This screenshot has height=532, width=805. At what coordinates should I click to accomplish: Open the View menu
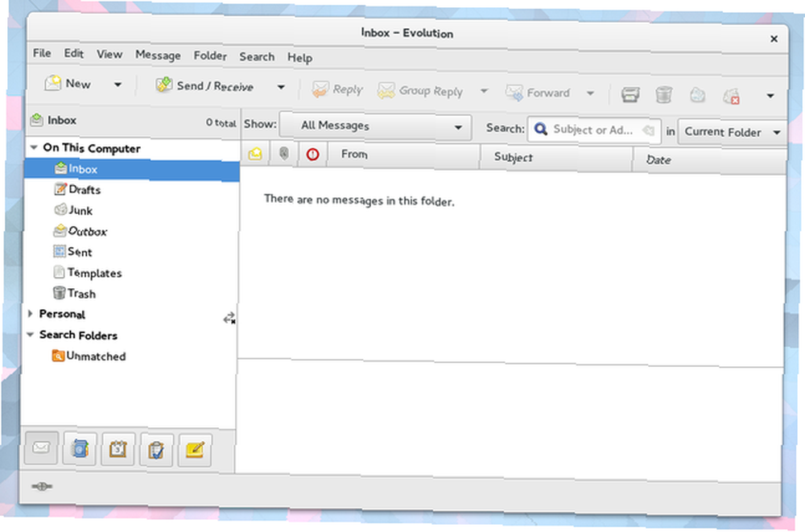point(109,55)
